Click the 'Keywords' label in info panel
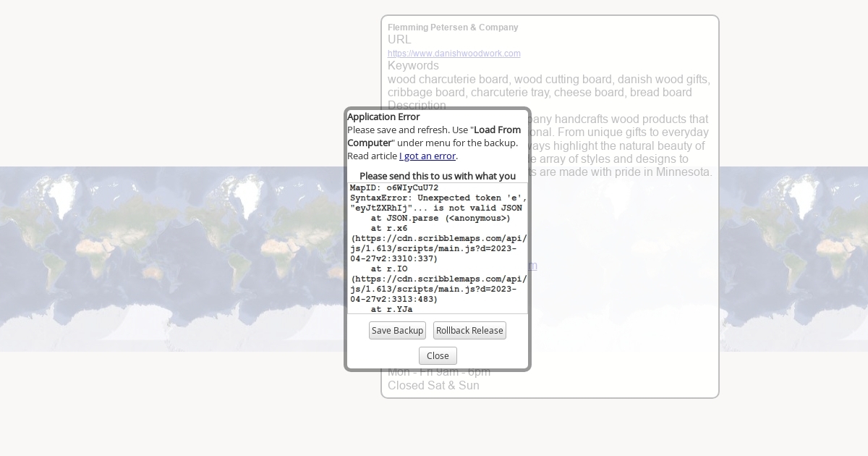868x456 pixels. point(413,66)
